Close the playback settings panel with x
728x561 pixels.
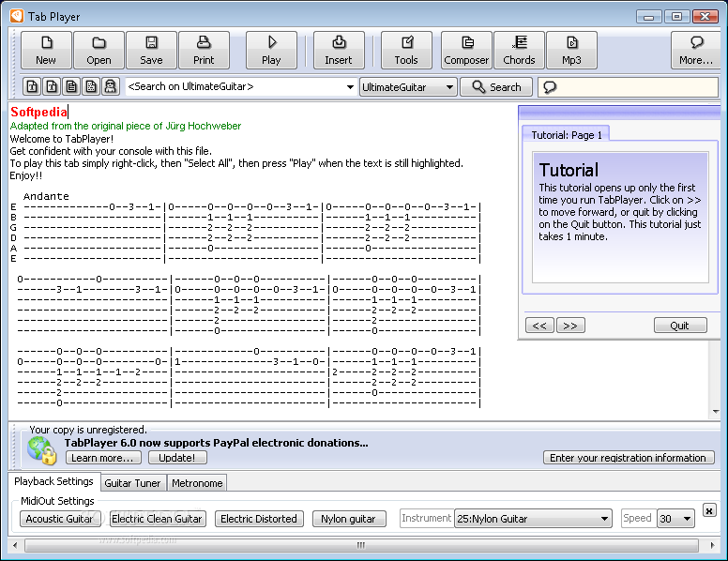(x=709, y=511)
